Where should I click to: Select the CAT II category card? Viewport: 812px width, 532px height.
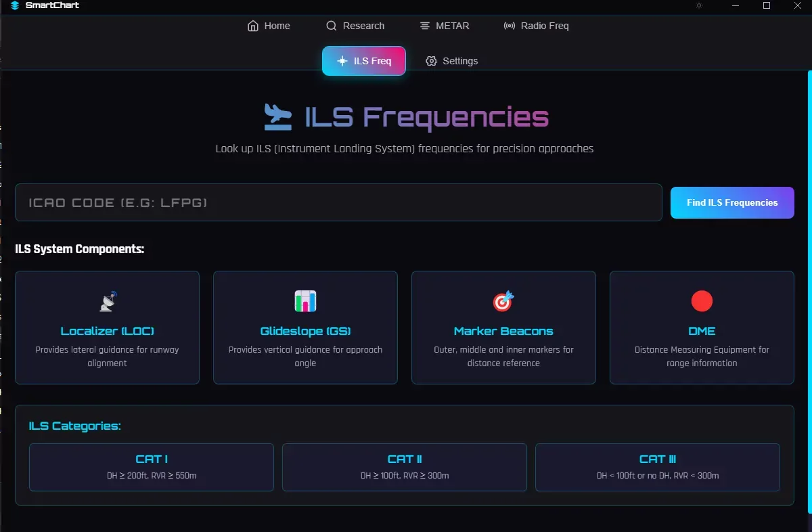[x=405, y=467]
